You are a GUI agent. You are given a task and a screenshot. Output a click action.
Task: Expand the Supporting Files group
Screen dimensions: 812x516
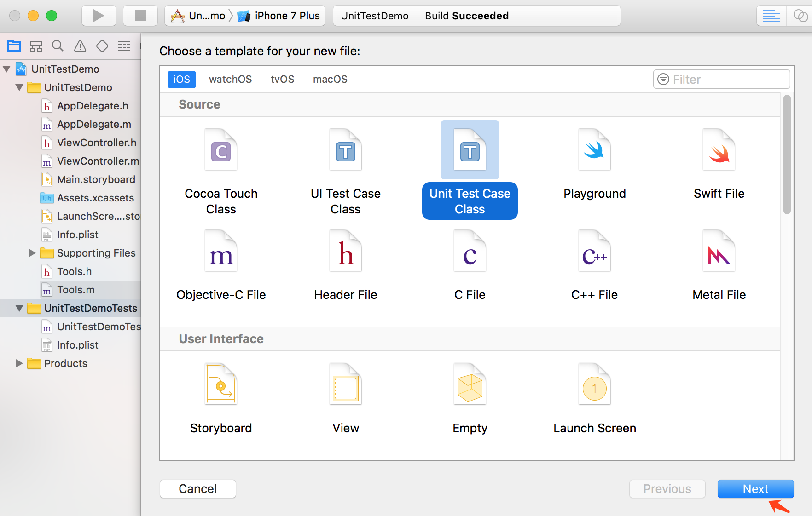coord(32,253)
